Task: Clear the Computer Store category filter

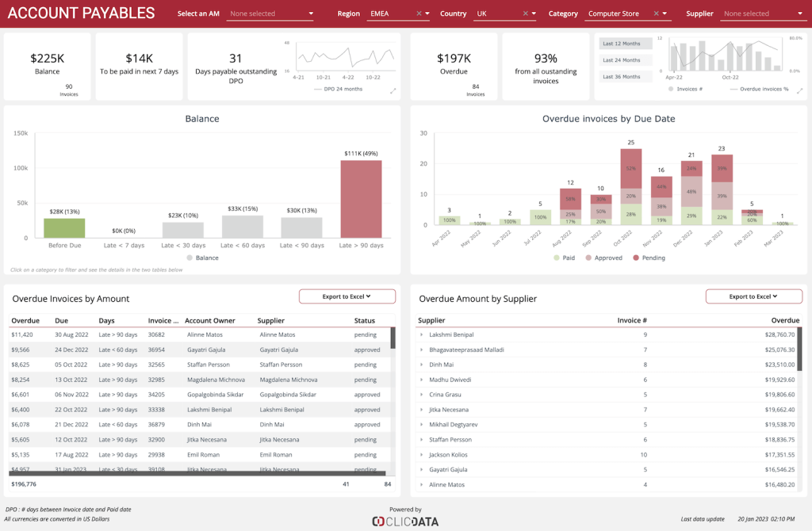Action: point(656,13)
